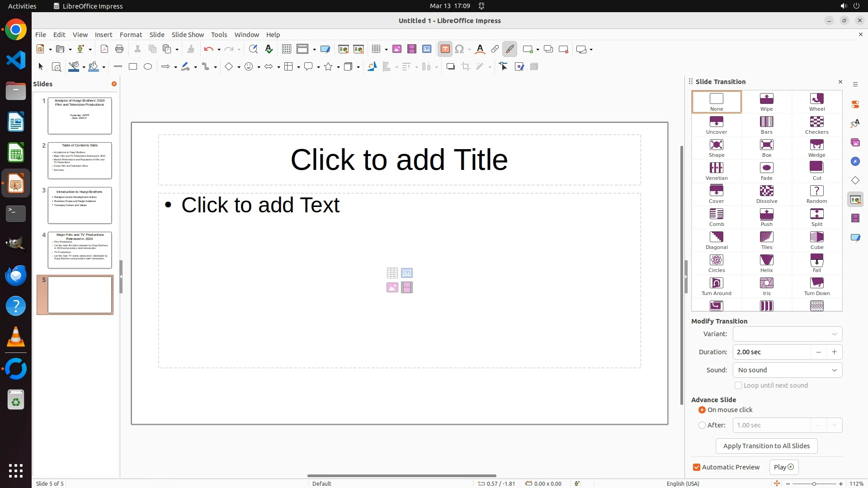Viewport: 868px width, 488px height.
Task: Select the Turn Around transition
Action: (x=717, y=286)
